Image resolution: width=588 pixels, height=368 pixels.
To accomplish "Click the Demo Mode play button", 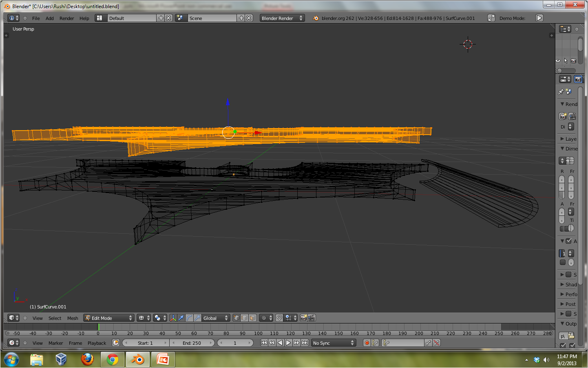I will pyautogui.click(x=539, y=18).
